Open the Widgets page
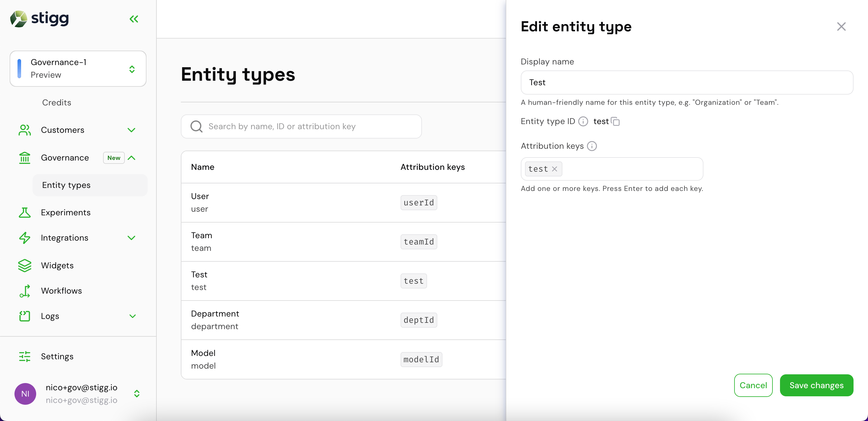 pos(57,265)
